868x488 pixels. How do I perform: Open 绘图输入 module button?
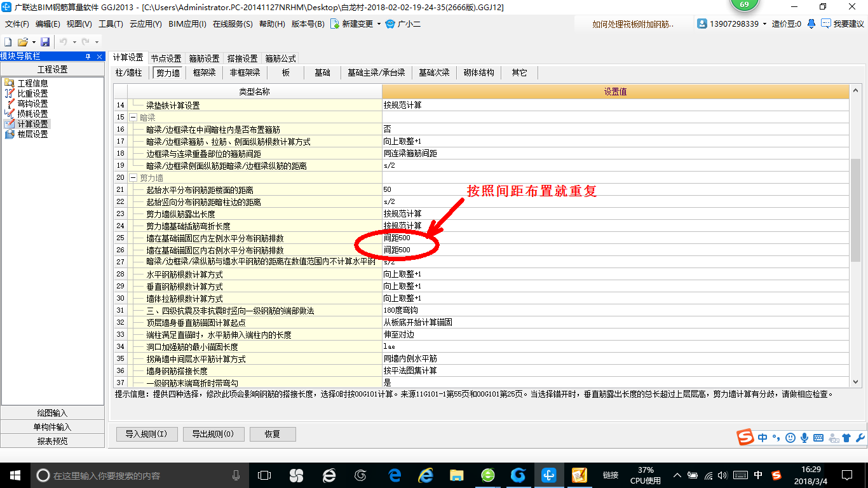click(53, 413)
